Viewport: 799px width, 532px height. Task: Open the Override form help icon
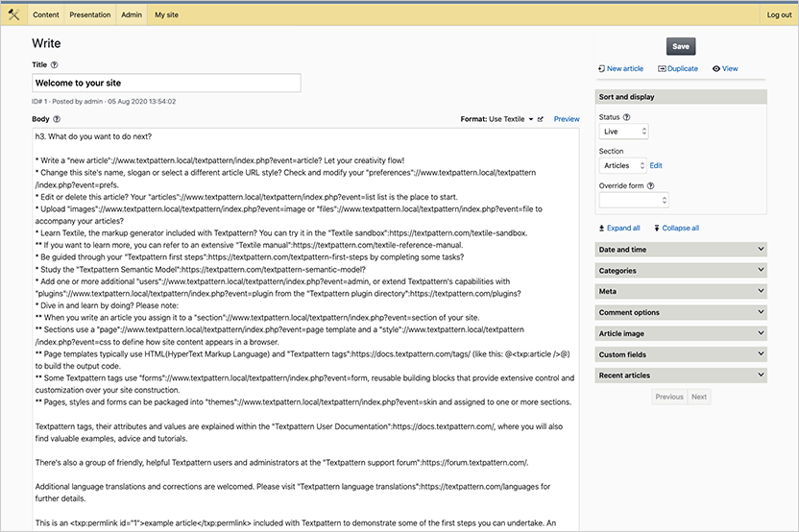pyautogui.click(x=651, y=186)
